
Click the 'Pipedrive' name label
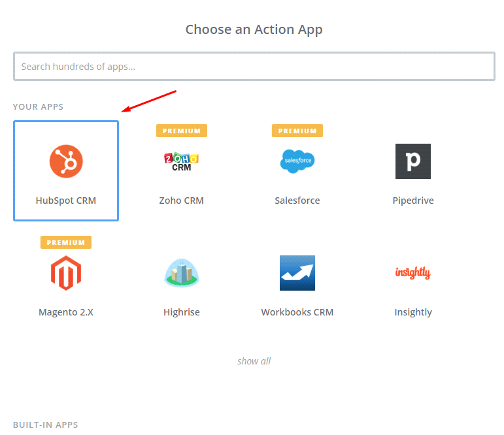pos(413,201)
